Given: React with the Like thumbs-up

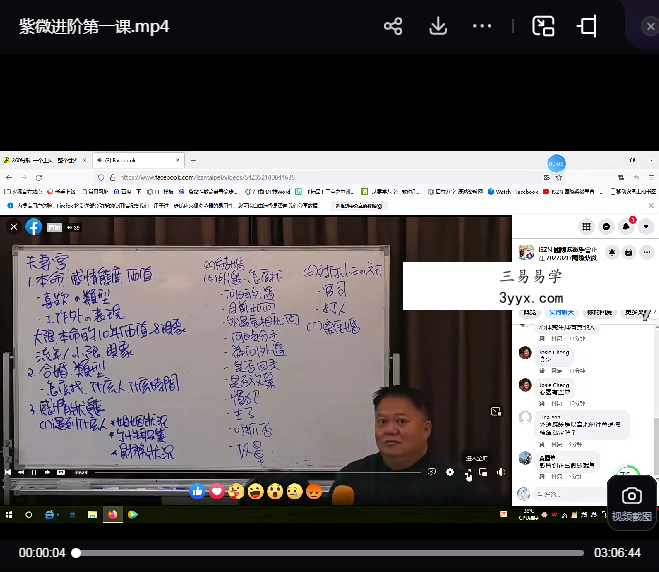Looking at the screenshot, I should coord(197,491).
